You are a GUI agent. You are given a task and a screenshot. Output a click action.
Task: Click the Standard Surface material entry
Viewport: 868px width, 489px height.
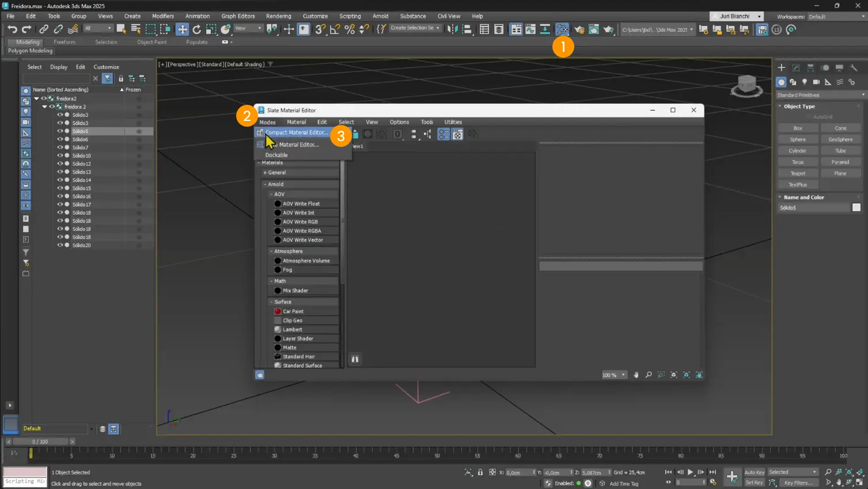[302, 365]
